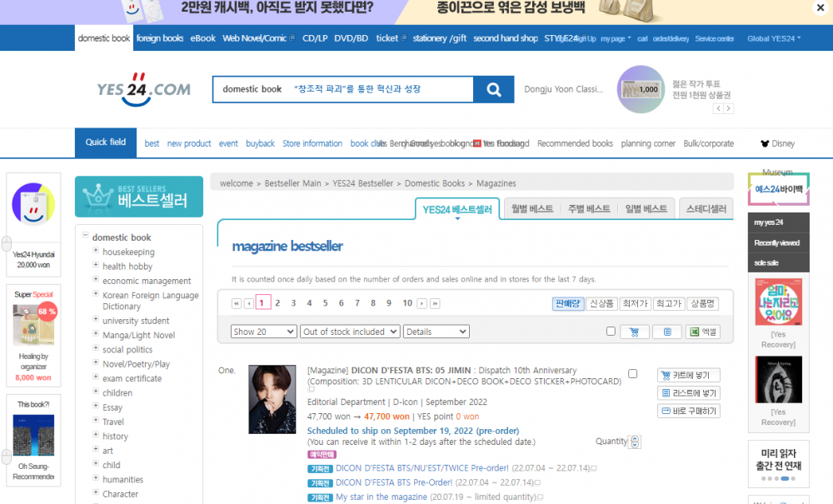Expand the housekeeping category
Viewport: 833px width, 504px height.
click(x=96, y=250)
